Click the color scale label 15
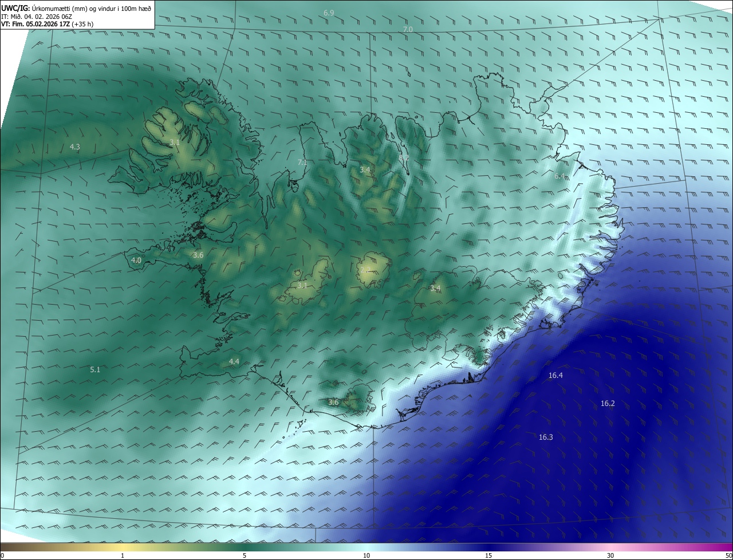 [x=488, y=555]
